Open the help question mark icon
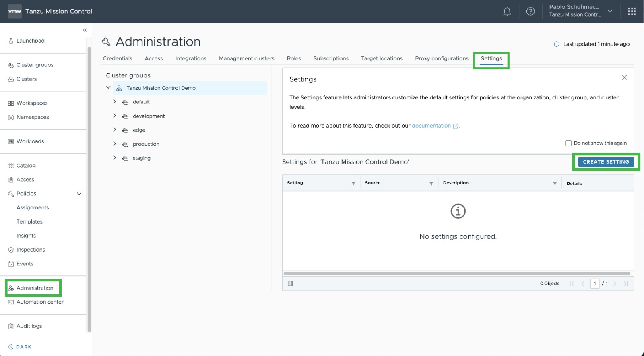Screen dimensions: 644x356 click(530, 12)
